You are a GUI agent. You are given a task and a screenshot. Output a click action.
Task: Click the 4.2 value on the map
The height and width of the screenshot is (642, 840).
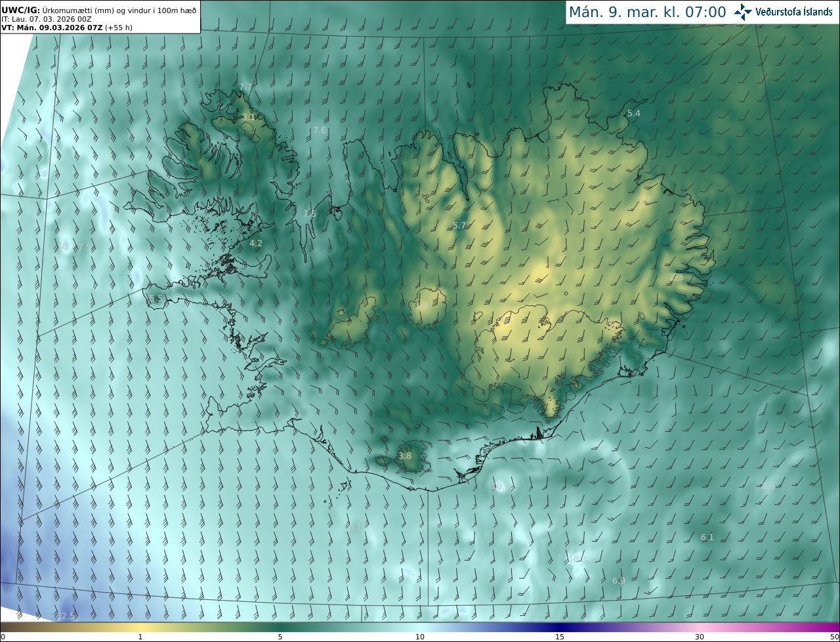256,244
